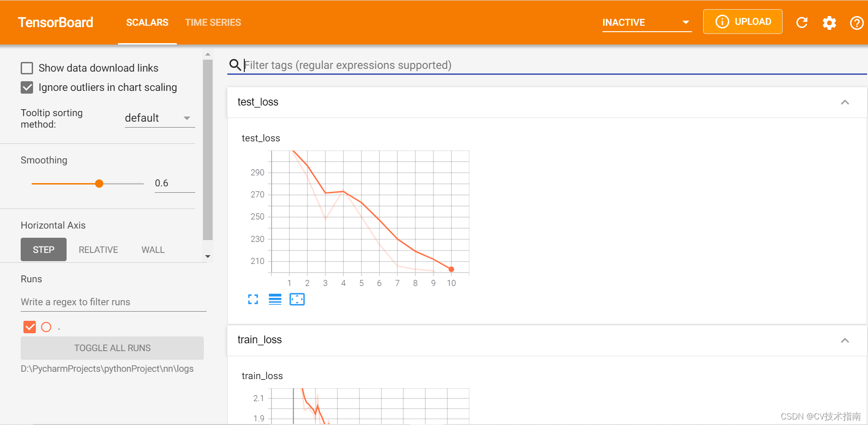Expand the test_loss chart to full size

253,299
